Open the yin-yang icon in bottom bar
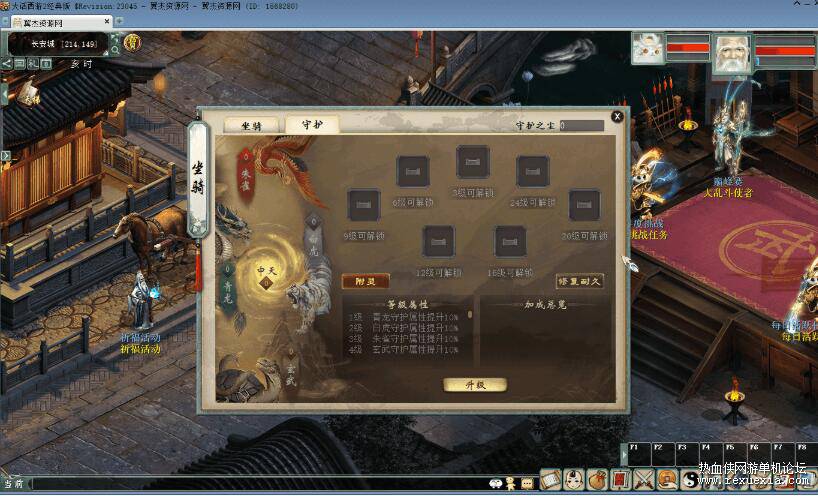818x496 pixels. [690, 479]
